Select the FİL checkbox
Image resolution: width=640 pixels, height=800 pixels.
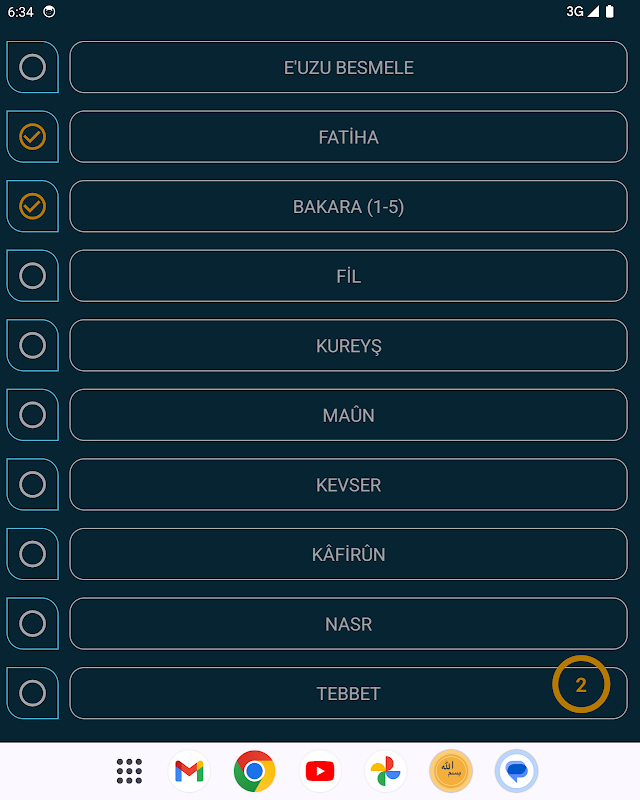point(33,276)
